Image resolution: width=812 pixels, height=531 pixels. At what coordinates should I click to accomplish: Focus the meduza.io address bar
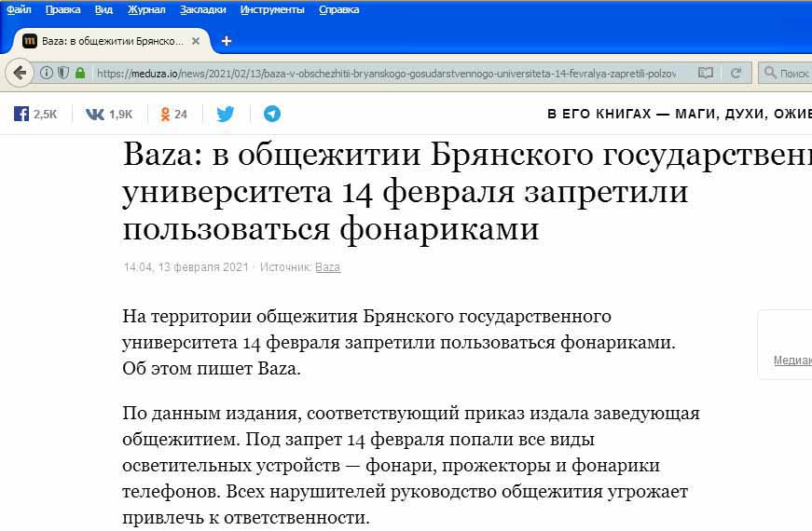click(x=386, y=74)
